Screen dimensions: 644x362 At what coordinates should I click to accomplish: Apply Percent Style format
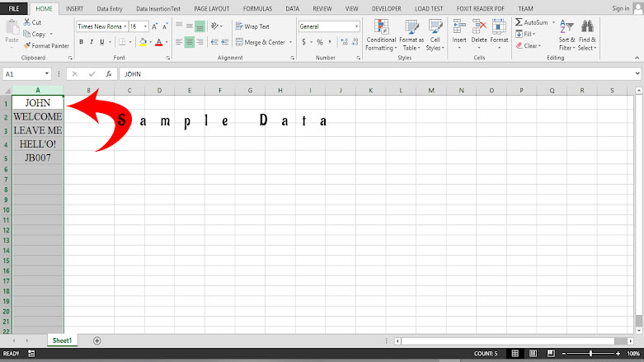(x=320, y=42)
